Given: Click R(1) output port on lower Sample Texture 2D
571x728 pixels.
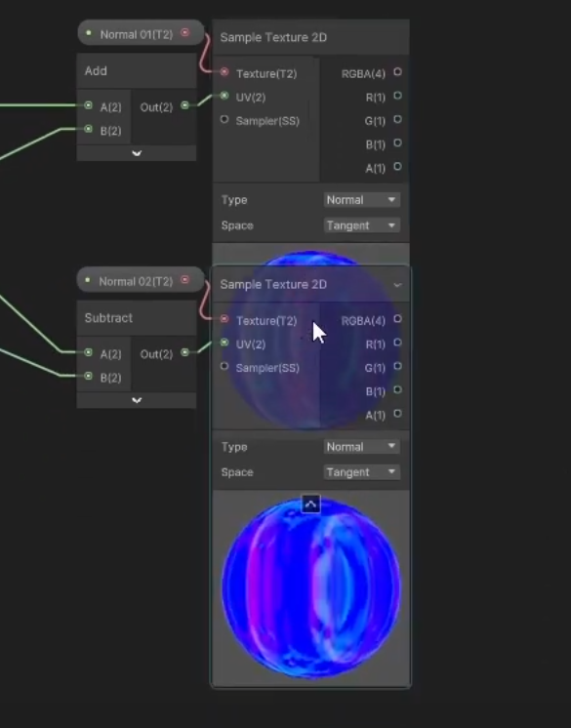Looking at the screenshot, I should tap(397, 343).
